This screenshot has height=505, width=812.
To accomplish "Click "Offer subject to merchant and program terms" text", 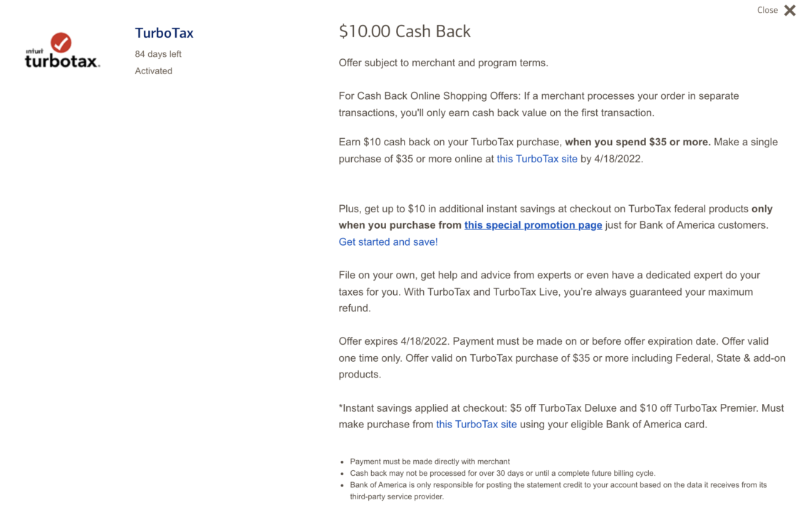I will 443,63.
